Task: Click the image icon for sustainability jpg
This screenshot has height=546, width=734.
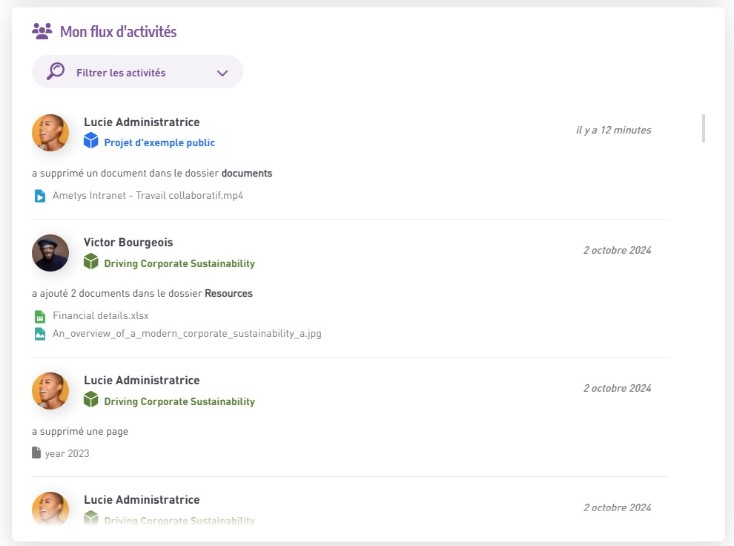Action: pyautogui.click(x=40, y=334)
